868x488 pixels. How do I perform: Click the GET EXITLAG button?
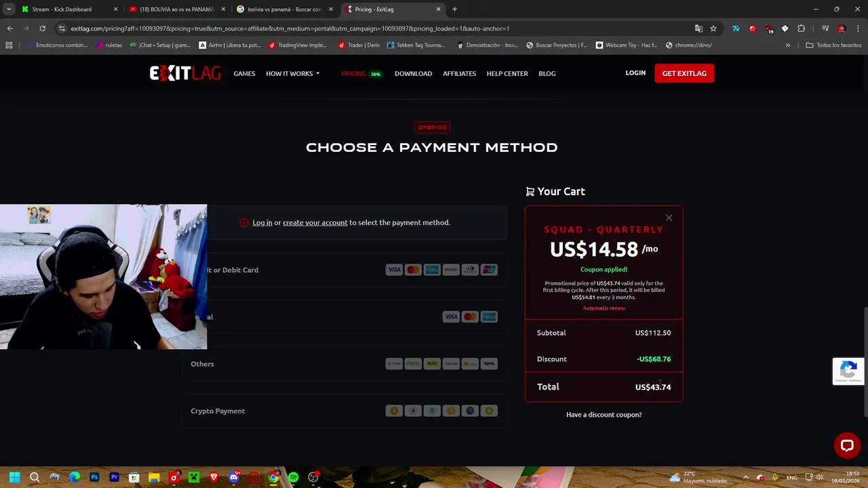[684, 73]
